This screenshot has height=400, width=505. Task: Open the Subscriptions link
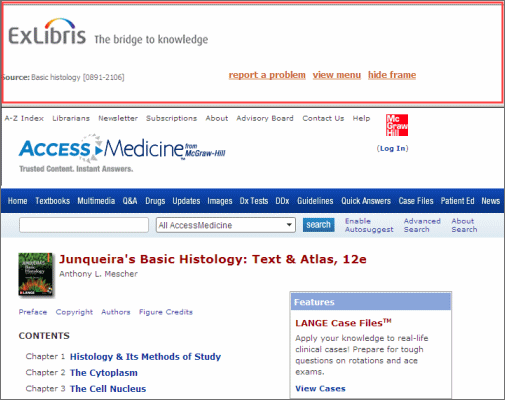point(171,118)
